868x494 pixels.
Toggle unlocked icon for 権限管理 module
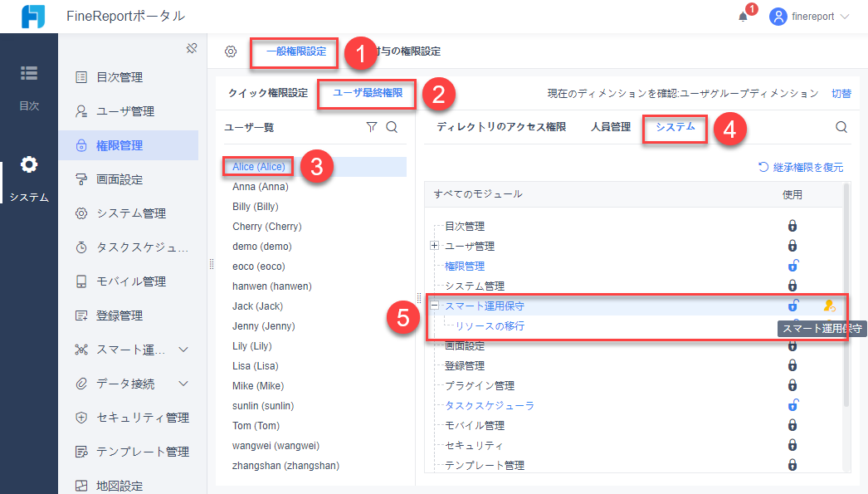pyautogui.click(x=793, y=266)
